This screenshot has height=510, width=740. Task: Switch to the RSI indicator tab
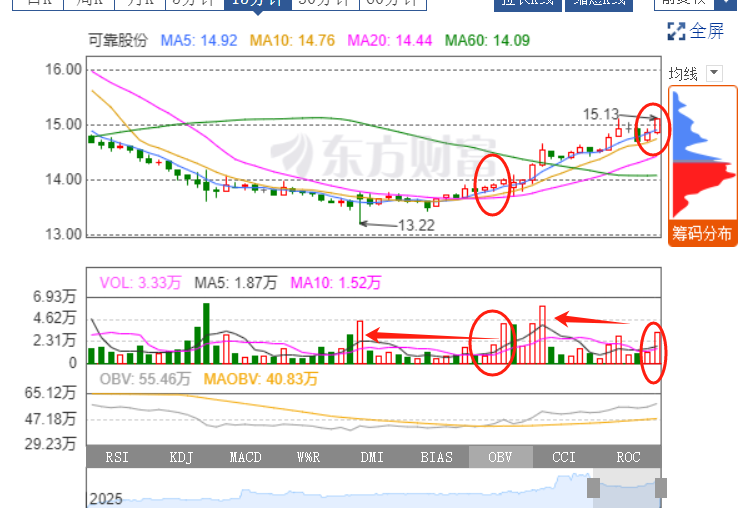pos(117,457)
